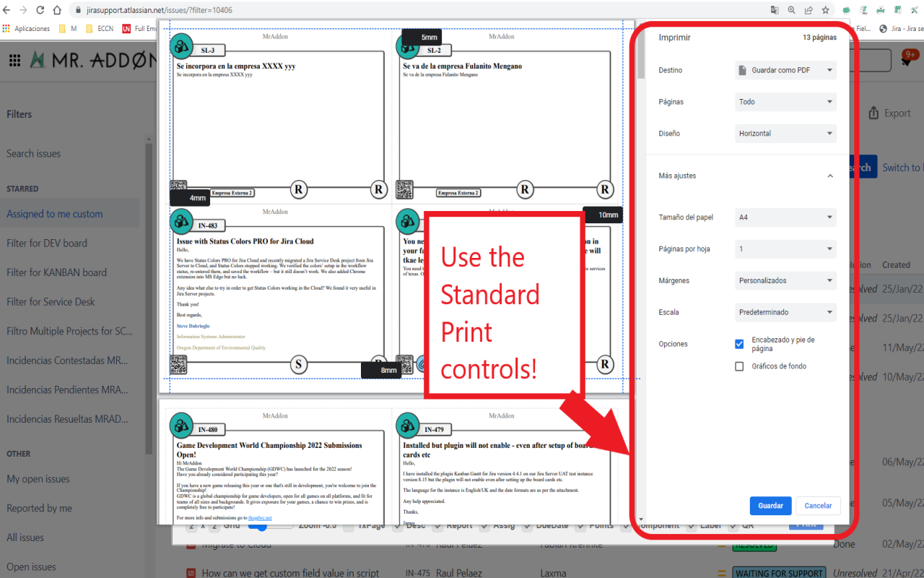The height and width of the screenshot is (578, 924).
Task: Select Search issues in Filters sidebar
Action: pos(34,153)
